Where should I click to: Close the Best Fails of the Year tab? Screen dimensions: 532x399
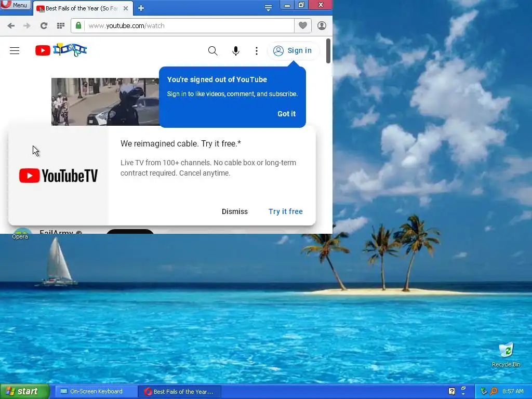(x=126, y=8)
